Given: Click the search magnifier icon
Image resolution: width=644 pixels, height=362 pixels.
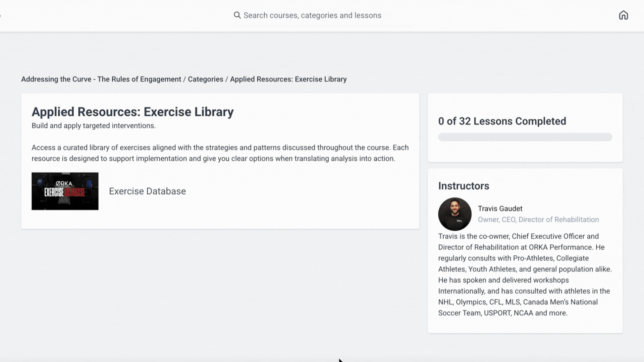Looking at the screenshot, I should 237,15.
